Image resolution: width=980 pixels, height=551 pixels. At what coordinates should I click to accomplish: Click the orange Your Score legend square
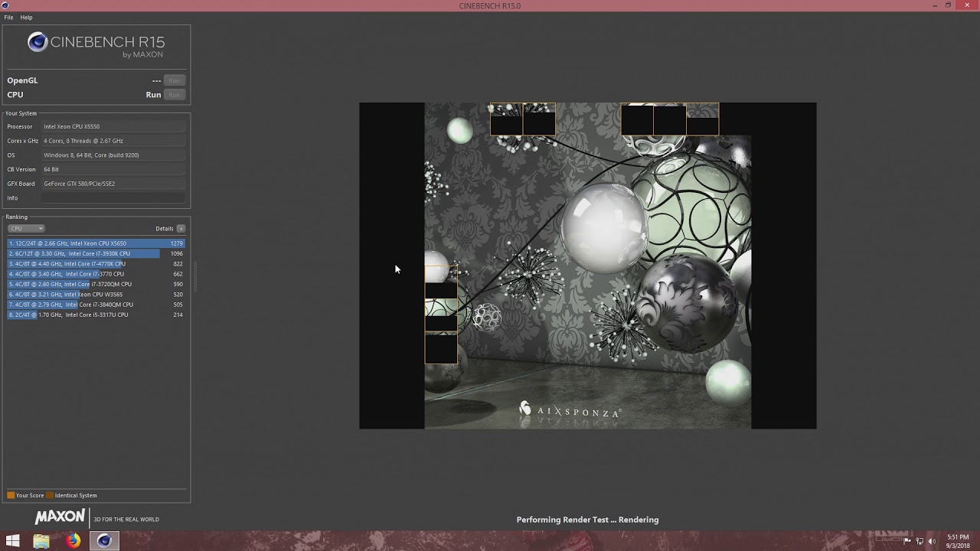pyautogui.click(x=11, y=495)
